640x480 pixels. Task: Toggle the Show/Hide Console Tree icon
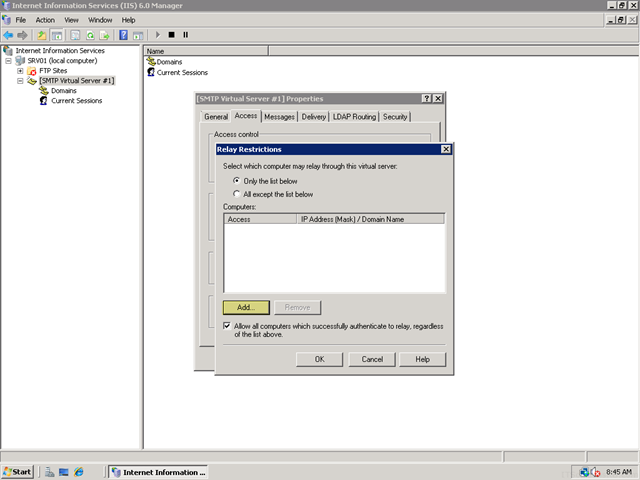[57, 36]
